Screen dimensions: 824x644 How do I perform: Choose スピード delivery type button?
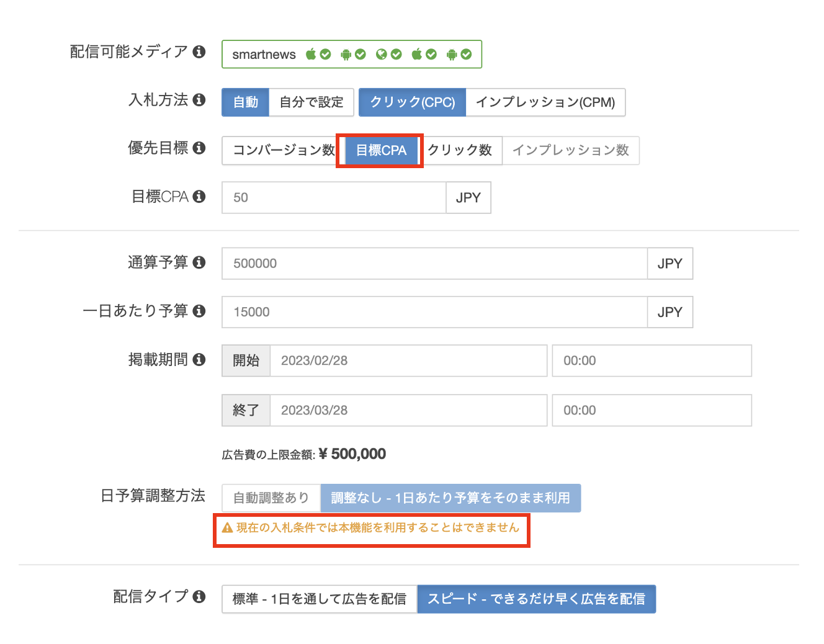tap(536, 599)
